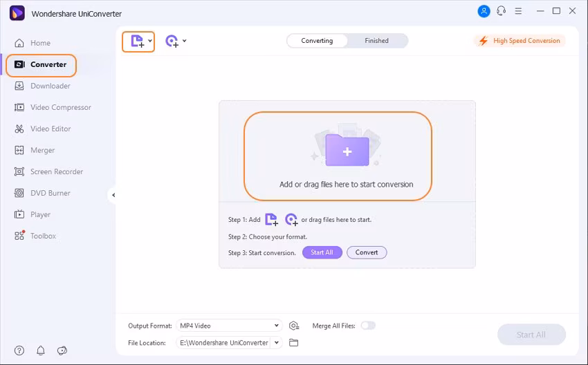
Task: Click the Toolbox grid icon
Action: coord(19,236)
